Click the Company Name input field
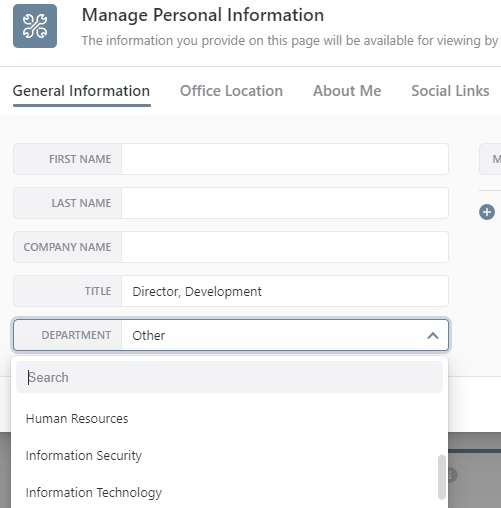The height and width of the screenshot is (508, 501). coord(285,247)
